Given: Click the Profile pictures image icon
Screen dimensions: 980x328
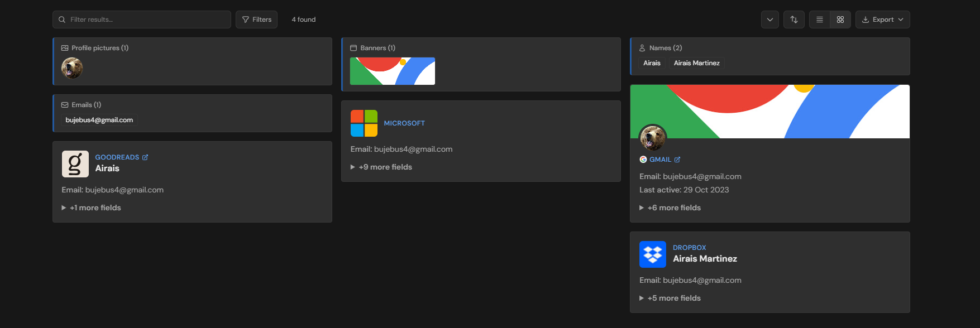Looking at the screenshot, I should pyautogui.click(x=65, y=48).
